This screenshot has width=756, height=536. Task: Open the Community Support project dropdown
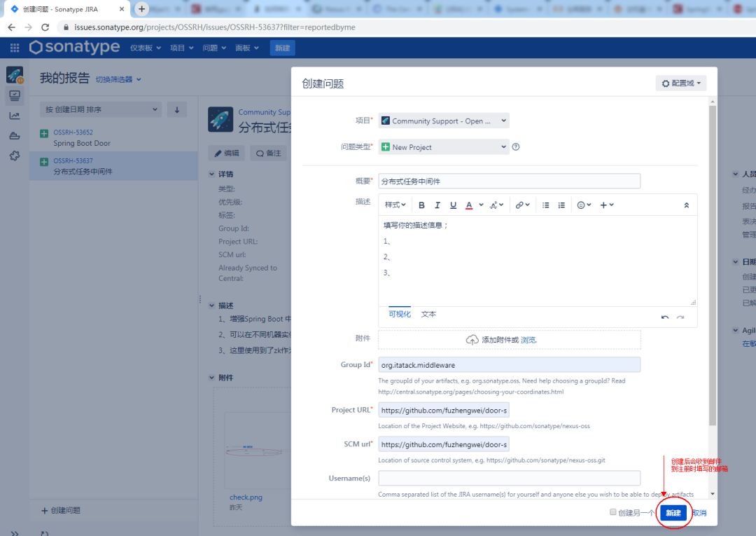[444, 121]
